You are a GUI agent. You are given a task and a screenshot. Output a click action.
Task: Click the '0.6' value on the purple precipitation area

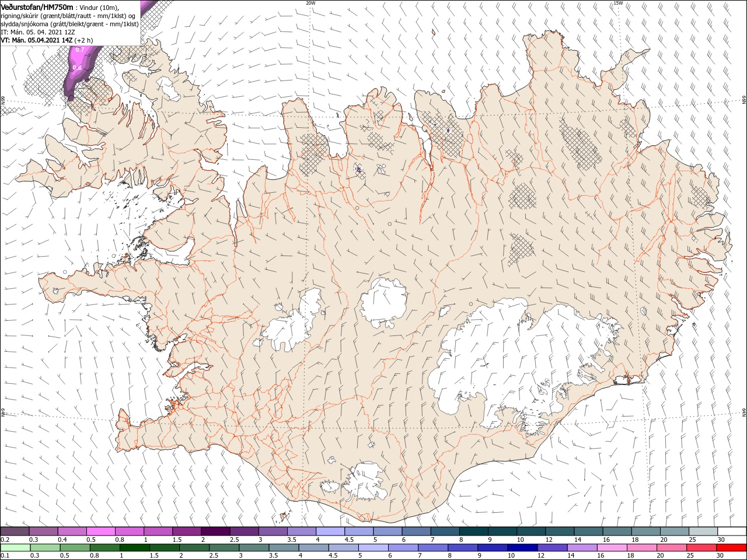click(x=77, y=68)
